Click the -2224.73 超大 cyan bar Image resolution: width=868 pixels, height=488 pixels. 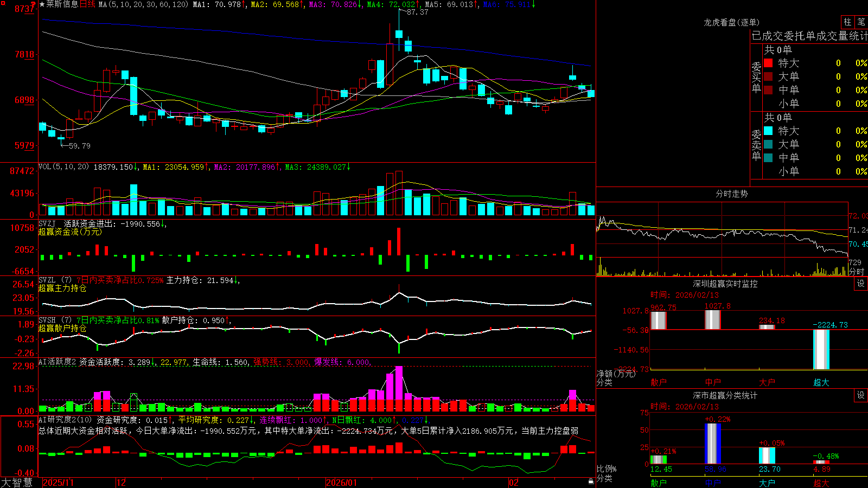(821, 349)
